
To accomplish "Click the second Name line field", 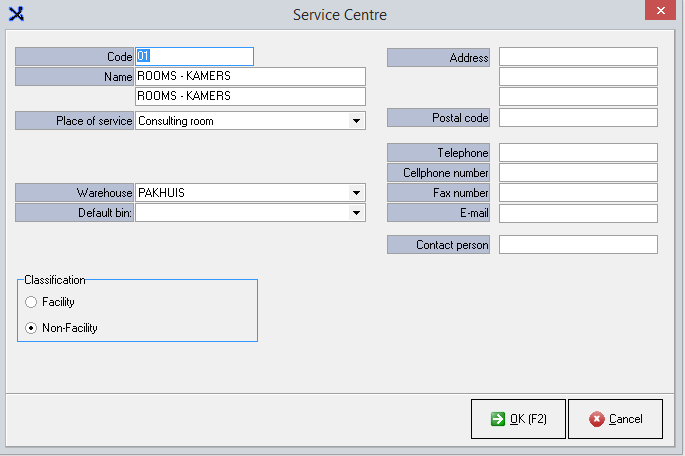I will coord(250,97).
